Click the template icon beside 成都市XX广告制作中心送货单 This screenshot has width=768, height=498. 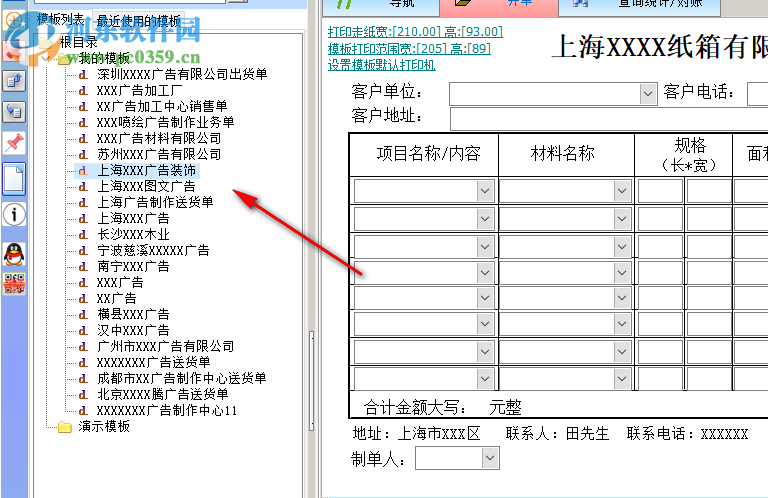pyautogui.click(x=83, y=379)
